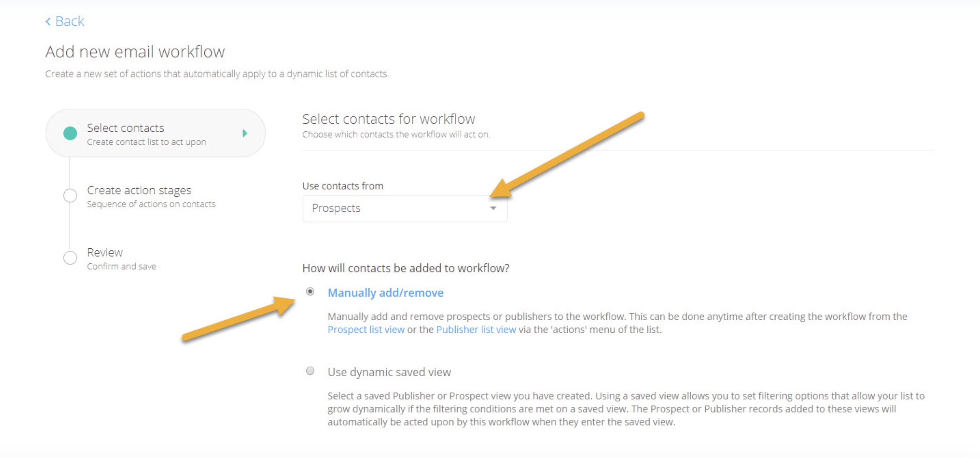Open the Publisher list view link

pyautogui.click(x=476, y=330)
